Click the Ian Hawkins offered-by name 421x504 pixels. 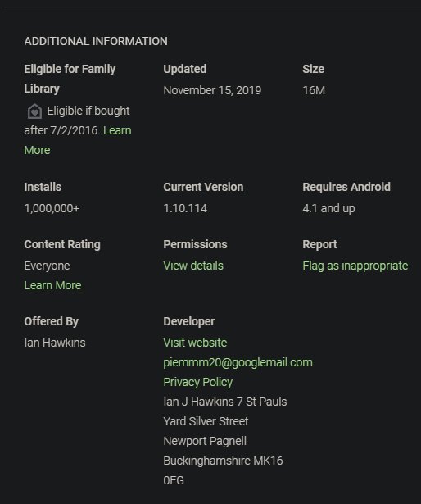[55, 343]
